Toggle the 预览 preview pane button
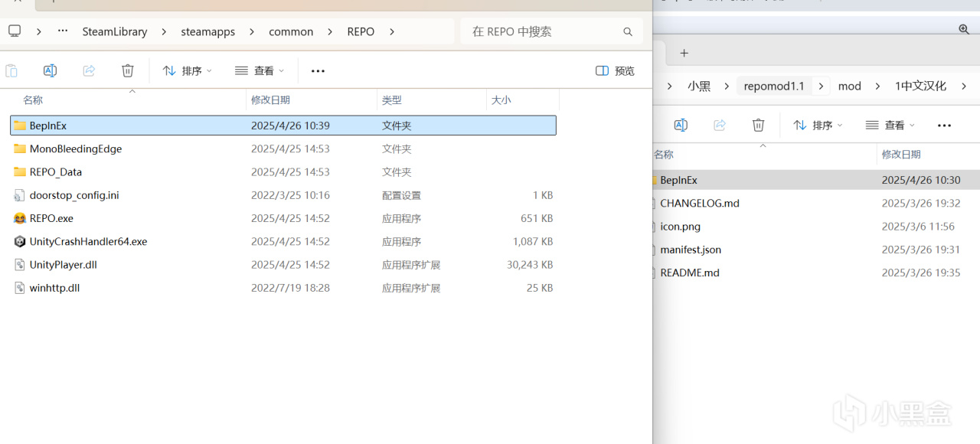 point(615,70)
